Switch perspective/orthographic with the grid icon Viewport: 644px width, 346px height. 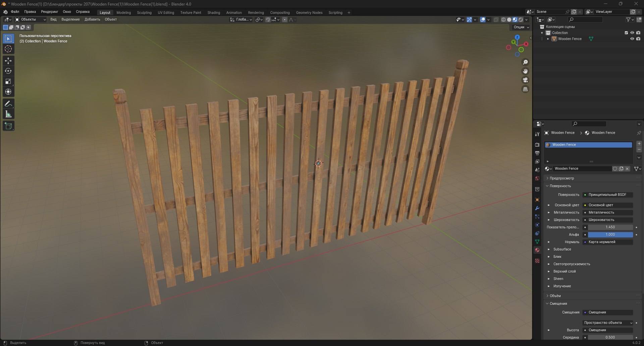(x=525, y=89)
